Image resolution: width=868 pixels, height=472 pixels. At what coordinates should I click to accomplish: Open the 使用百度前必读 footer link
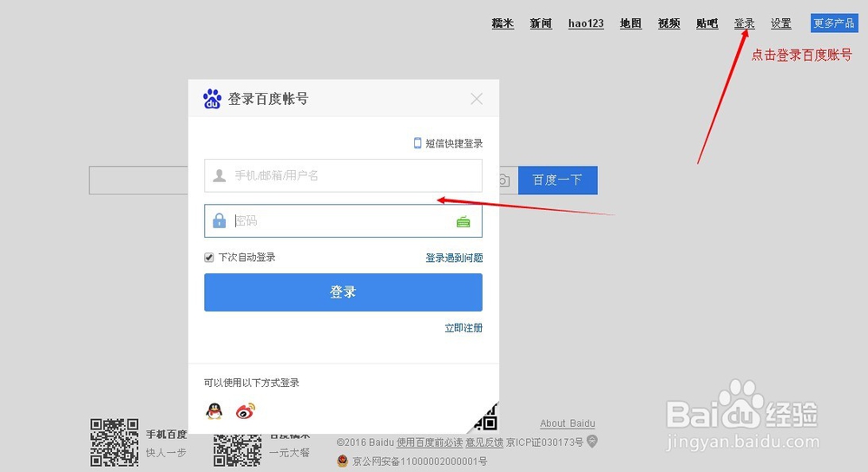[x=430, y=442]
